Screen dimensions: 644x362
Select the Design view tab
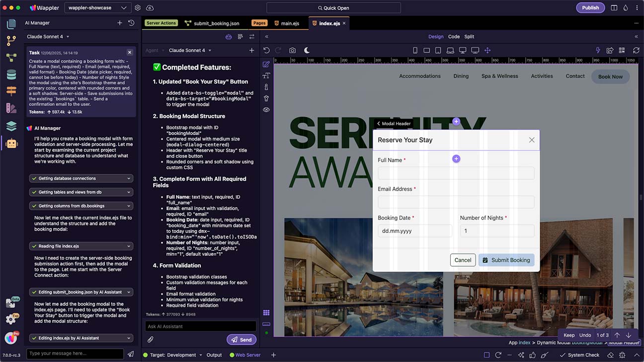[x=436, y=37]
